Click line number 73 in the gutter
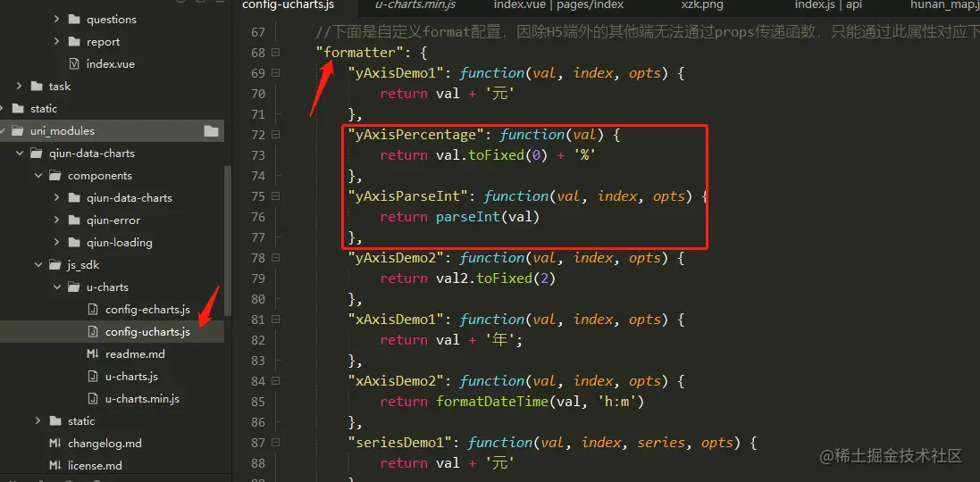The image size is (980, 482). [257, 155]
